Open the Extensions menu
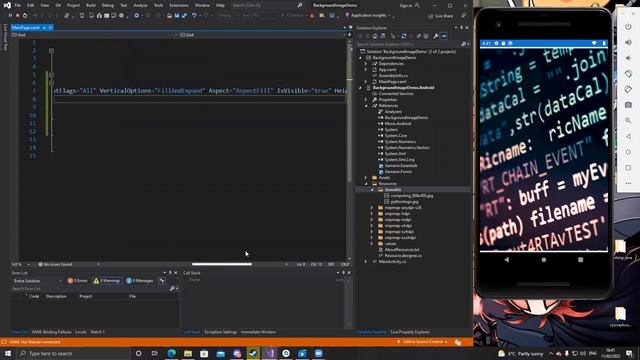Image resolution: width=640 pixels, height=360 pixels. click(x=179, y=5)
